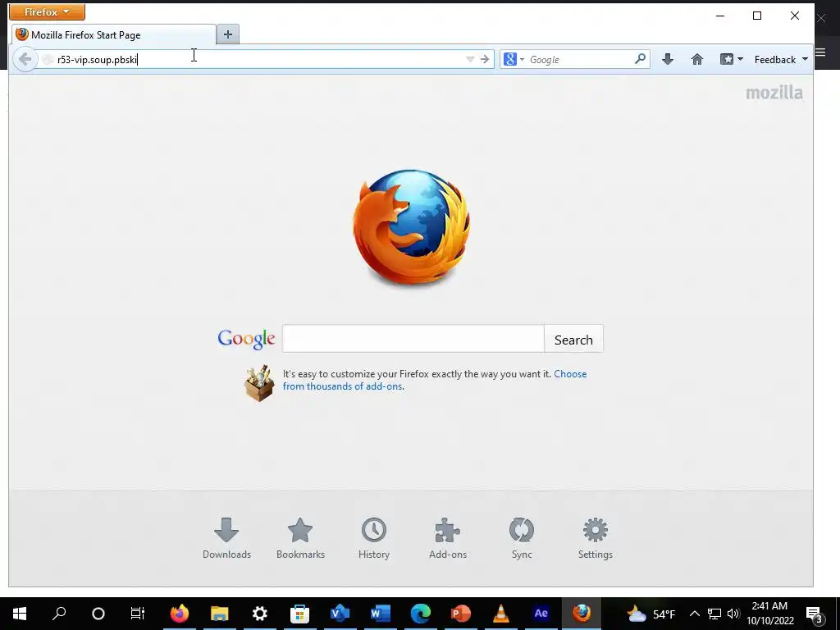The width and height of the screenshot is (840, 630).
Task: Open File Explorer from taskbar
Action: pos(220,614)
